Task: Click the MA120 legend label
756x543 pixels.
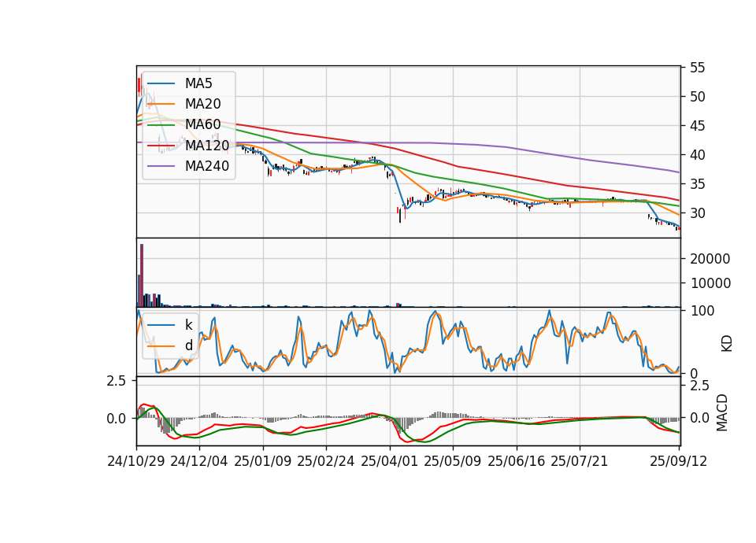Action: coord(207,145)
